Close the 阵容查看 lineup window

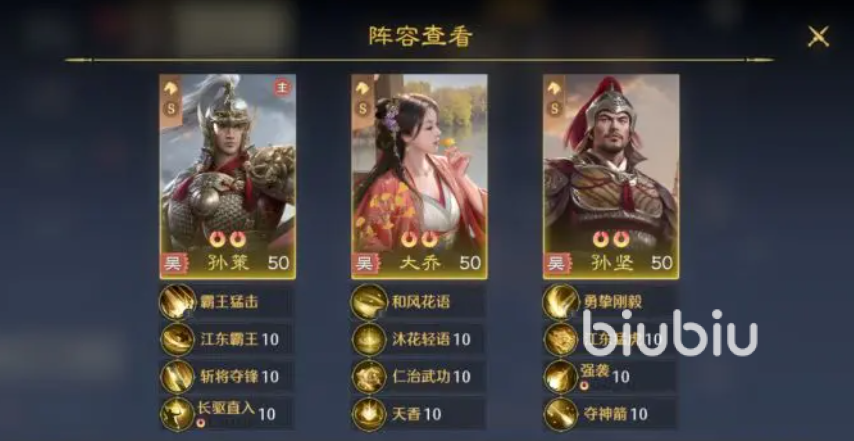tap(818, 36)
